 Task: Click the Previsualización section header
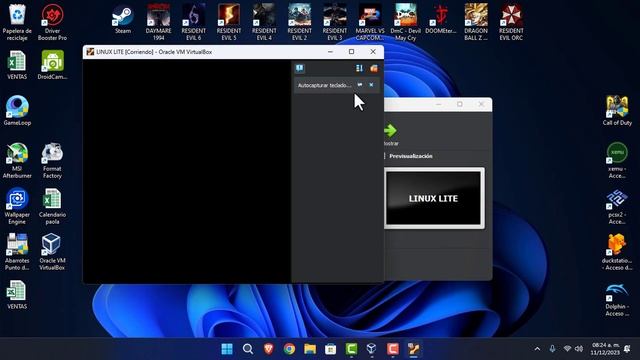click(411, 156)
